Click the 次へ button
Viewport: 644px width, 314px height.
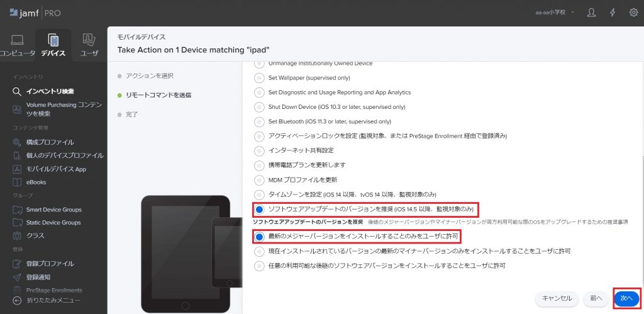626,299
